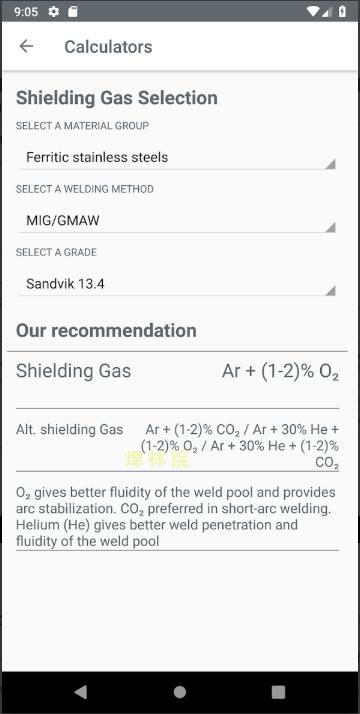The width and height of the screenshot is (360, 714).
Task: Open the settings gear in status bar
Action: [x=54, y=11]
